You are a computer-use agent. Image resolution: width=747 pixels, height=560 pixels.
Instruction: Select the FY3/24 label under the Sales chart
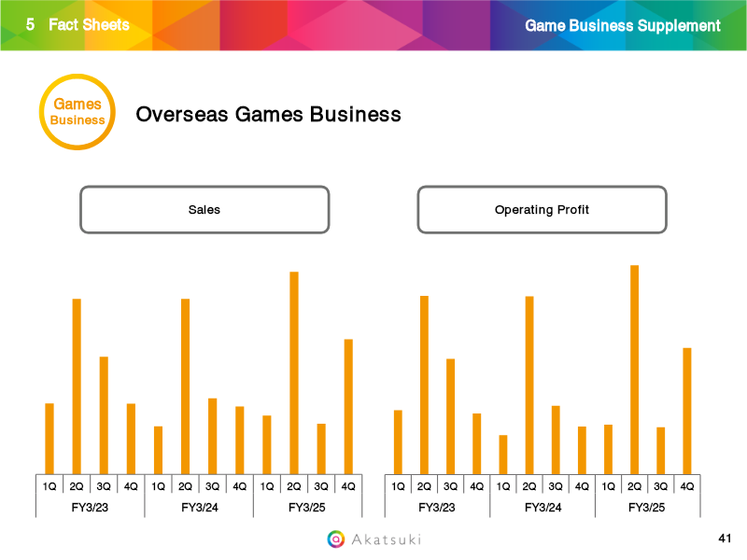[199, 507]
